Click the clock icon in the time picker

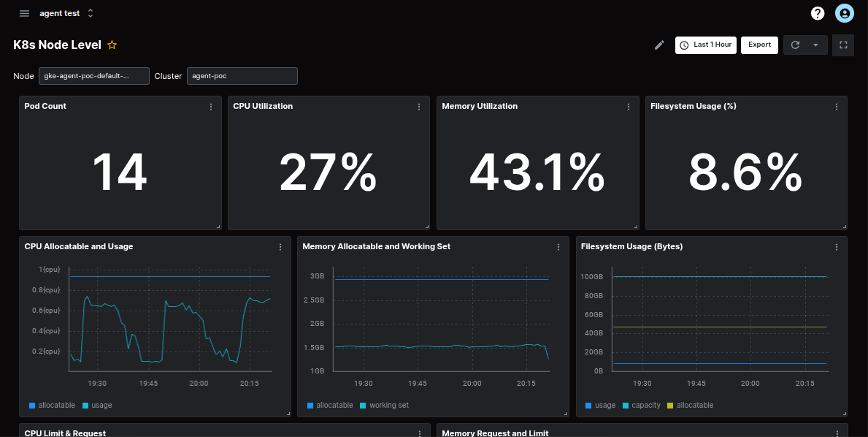tap(685, 45)
